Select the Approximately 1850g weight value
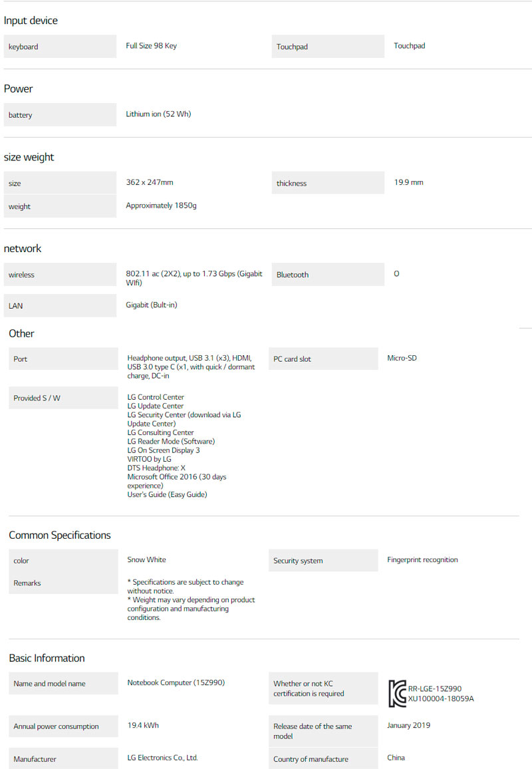The width and height of the screenshot is (532, 769). point(161,206)
